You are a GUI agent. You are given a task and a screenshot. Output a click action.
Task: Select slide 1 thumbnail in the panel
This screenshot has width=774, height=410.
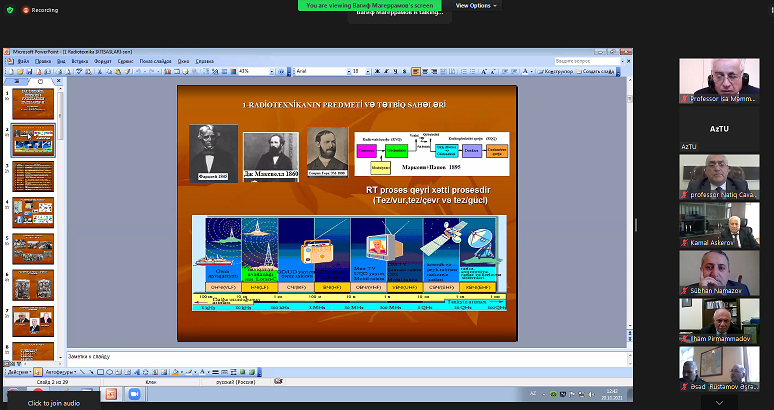[x=33, y=104]
